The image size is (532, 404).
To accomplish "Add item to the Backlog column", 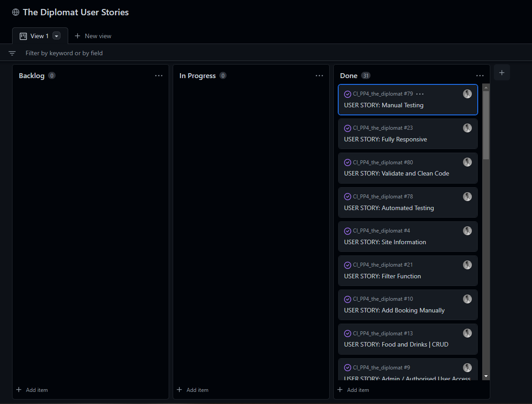I will coord(32,390).
